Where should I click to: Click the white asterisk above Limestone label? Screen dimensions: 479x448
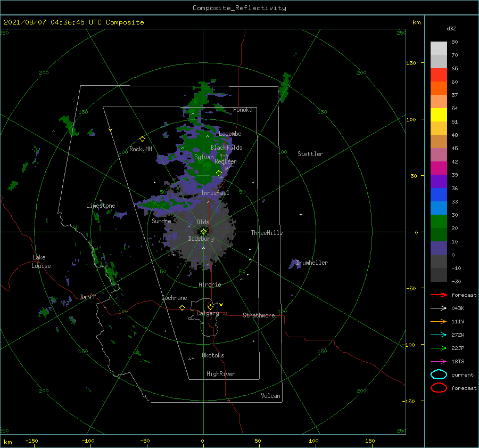pos(101,201)
